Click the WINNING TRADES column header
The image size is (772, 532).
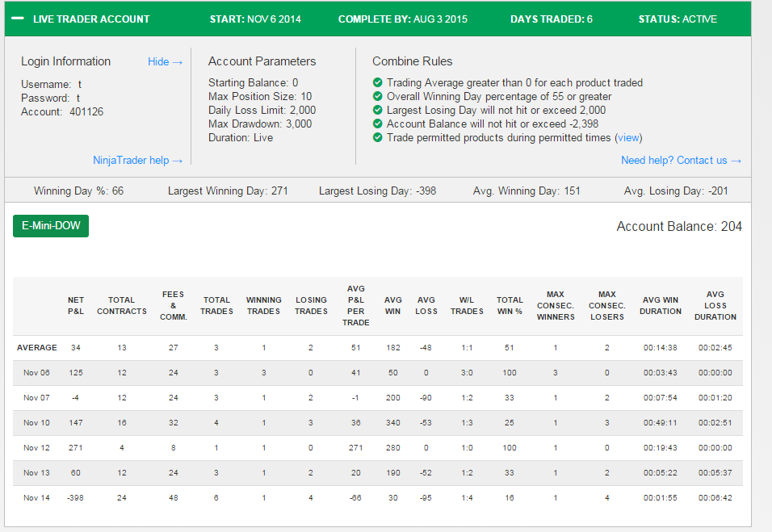(264, 306)
